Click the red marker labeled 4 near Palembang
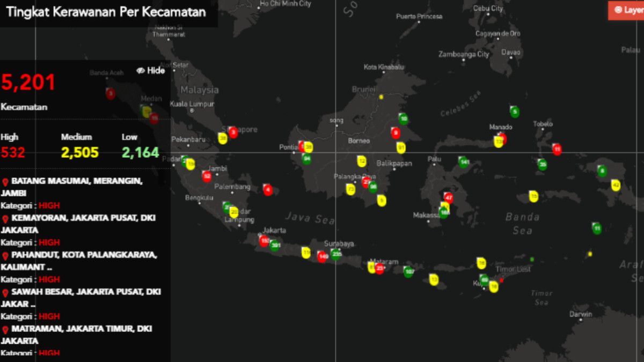644x362 pixels. [x=268, y=190]
